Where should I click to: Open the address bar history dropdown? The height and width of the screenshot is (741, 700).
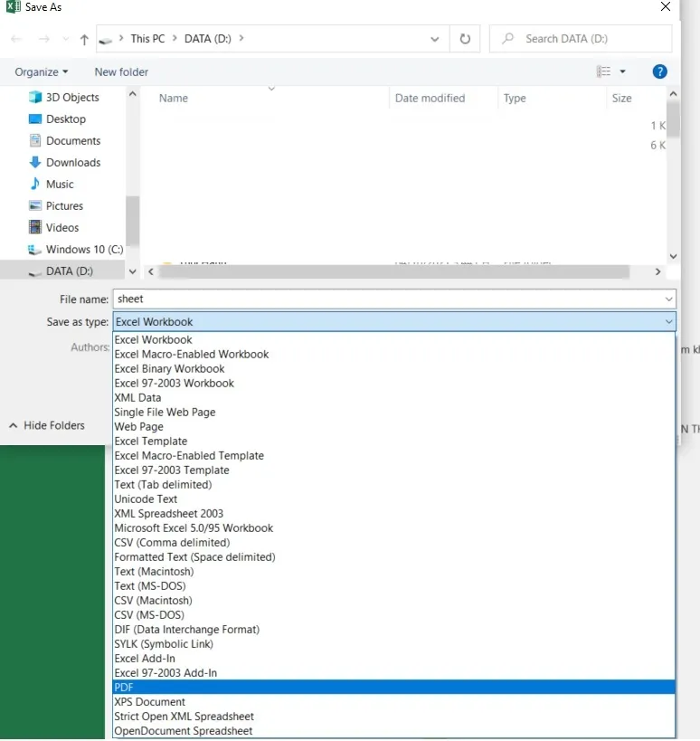(x=435, y=39)
